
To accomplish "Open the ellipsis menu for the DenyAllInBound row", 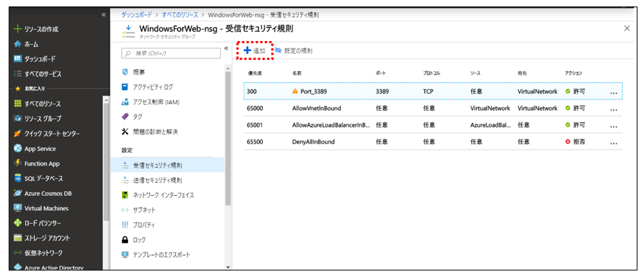I will pos(614,143).
